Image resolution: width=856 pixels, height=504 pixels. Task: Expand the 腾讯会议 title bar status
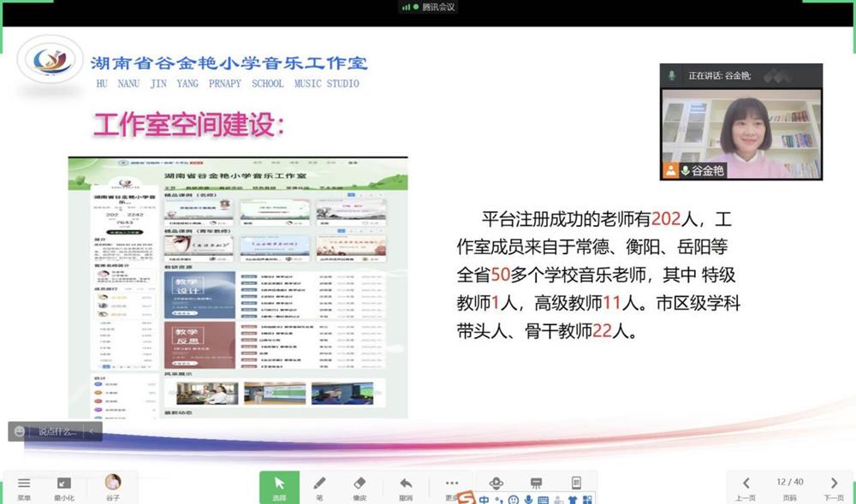(428, 7)
